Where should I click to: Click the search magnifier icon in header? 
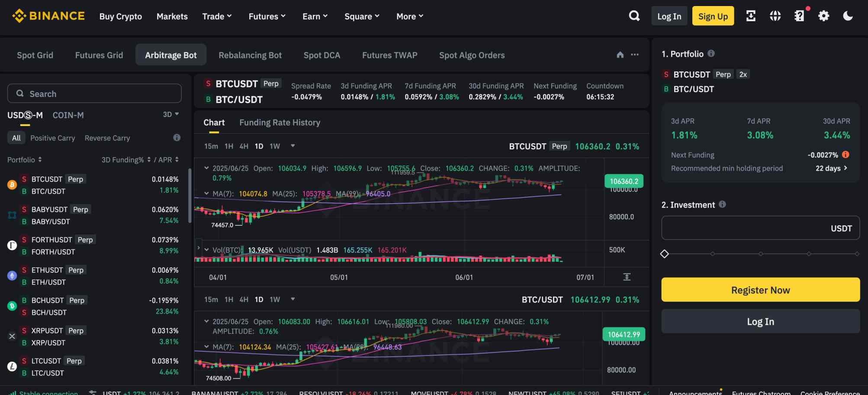click(634, 16)
